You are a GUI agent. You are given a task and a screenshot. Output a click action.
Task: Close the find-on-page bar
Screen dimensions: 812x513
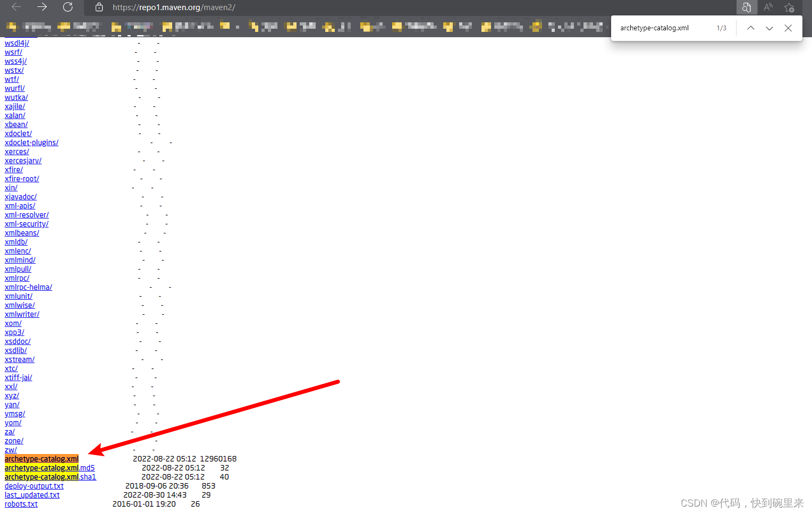click(788, 28)
